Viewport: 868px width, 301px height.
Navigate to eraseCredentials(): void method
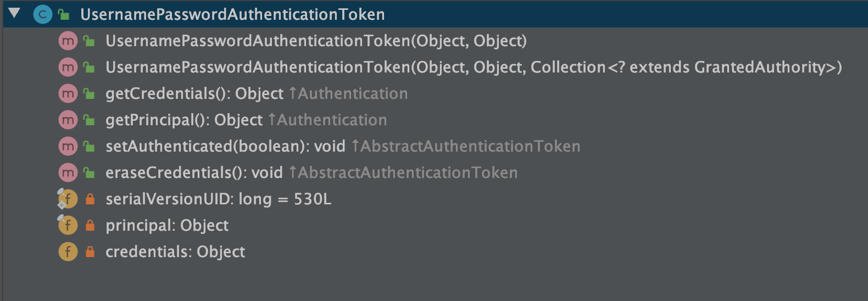pos(193,172)
